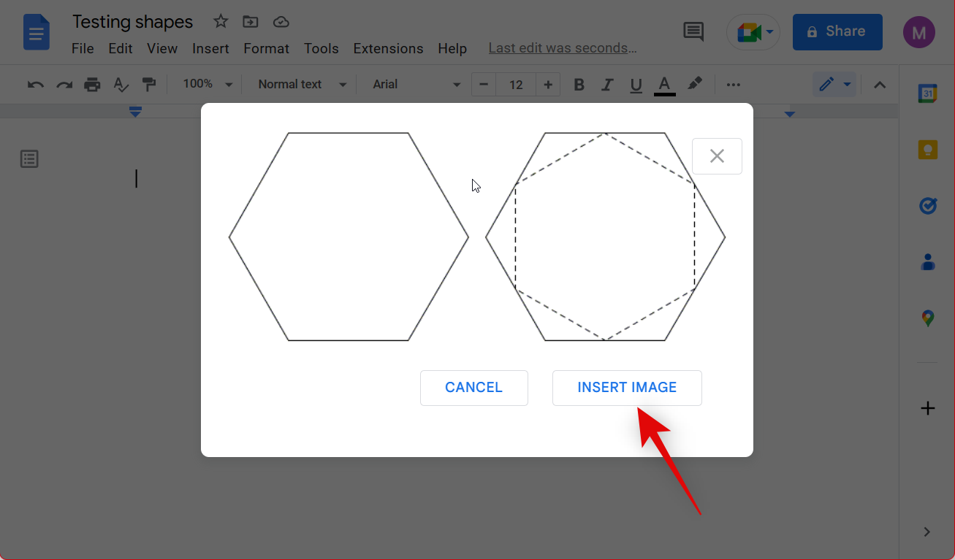This screenshot has width=955, height=560.
Task: Toggle underline formatting
Action: pyautogui.click(x=636, y=85)
